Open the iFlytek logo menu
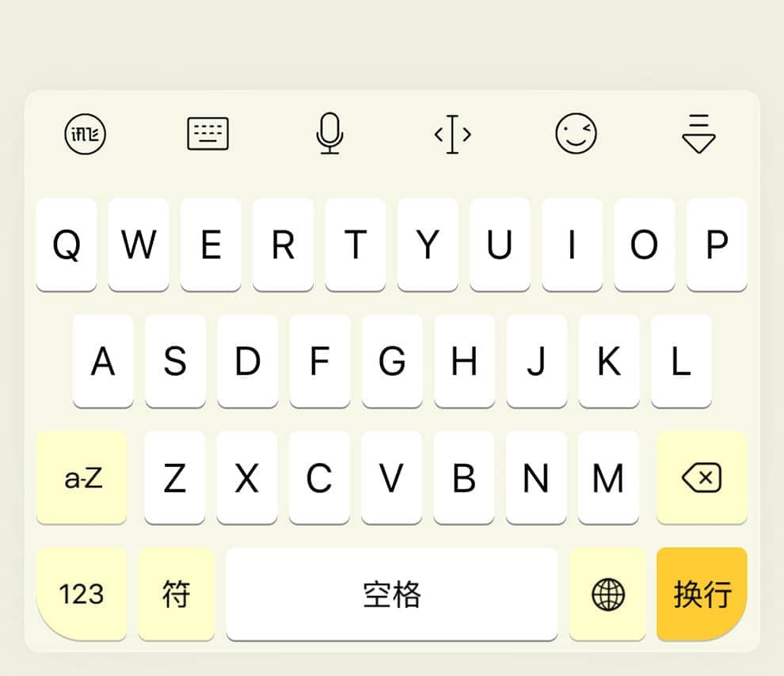The image size is (784, 676). click(x=85, y=134)
